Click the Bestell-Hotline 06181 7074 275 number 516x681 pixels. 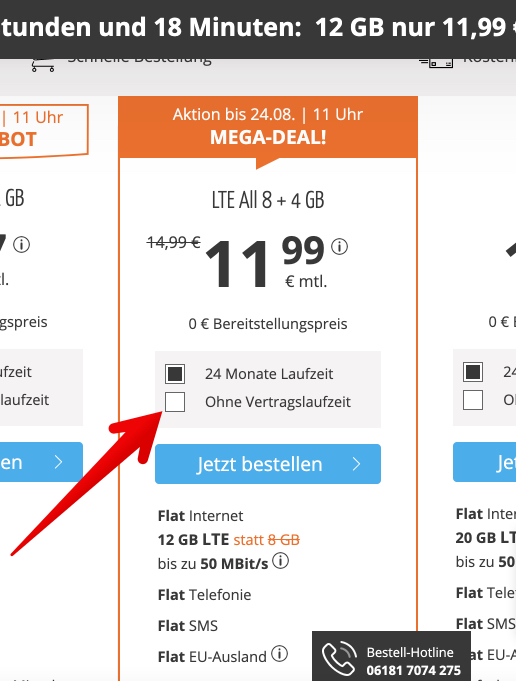(413, 670)
